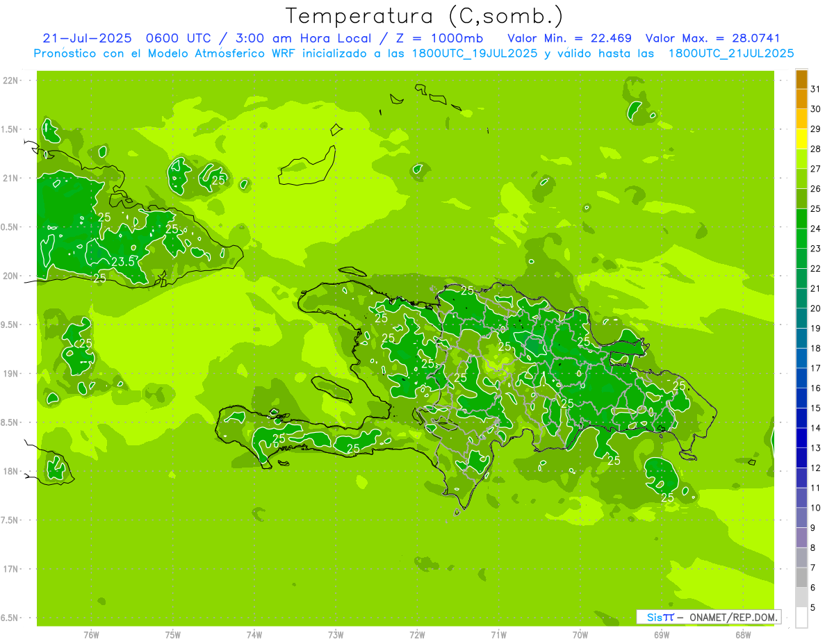Click the teal swatch between 19 and 20

[x=801, y=318]
